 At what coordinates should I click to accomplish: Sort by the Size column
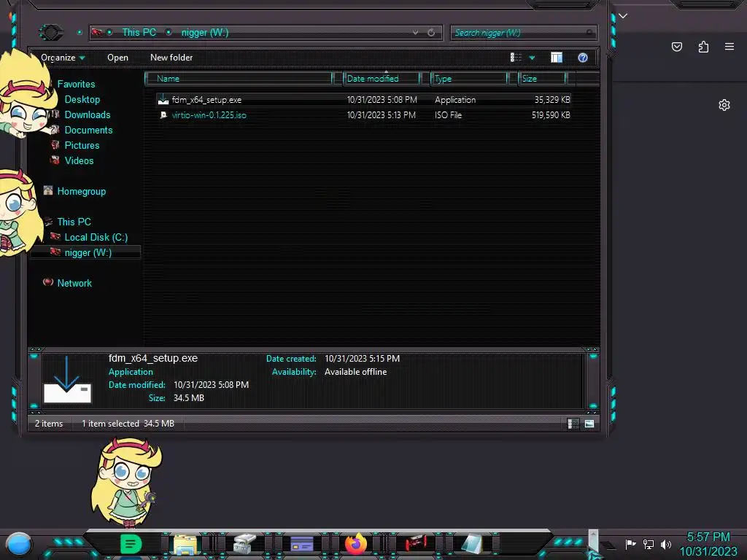(542, 79)
